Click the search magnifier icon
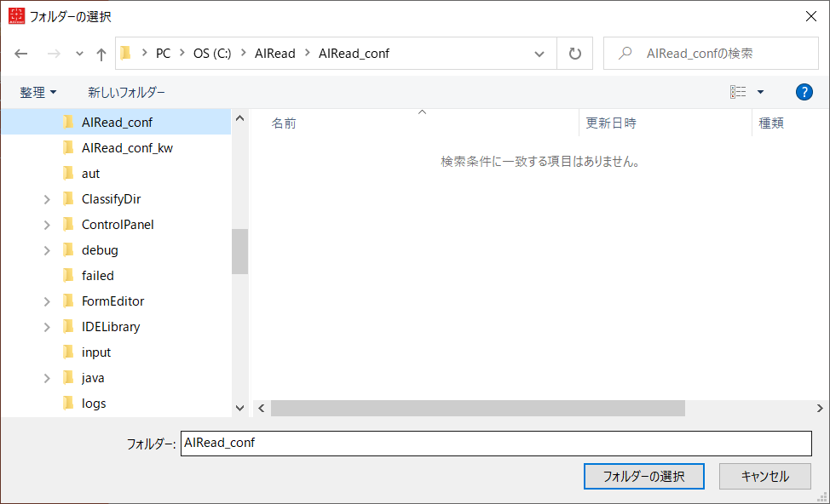 [x=625, y=53]
